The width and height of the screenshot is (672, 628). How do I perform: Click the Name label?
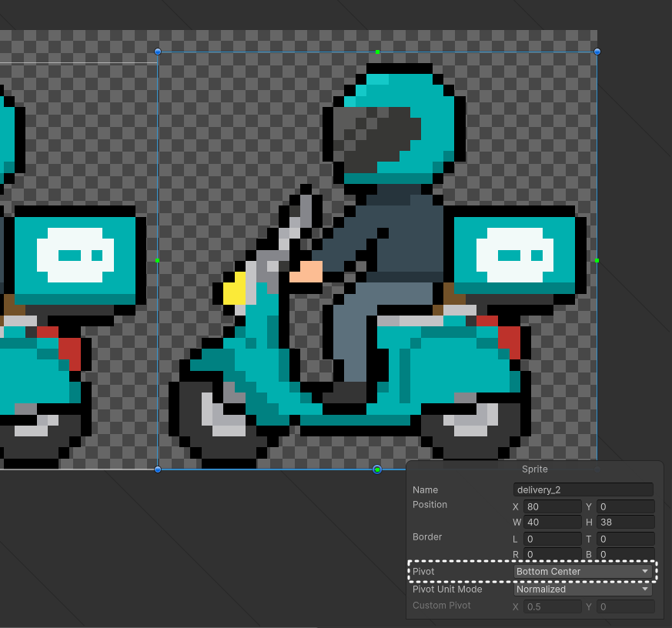coord(425,489)
